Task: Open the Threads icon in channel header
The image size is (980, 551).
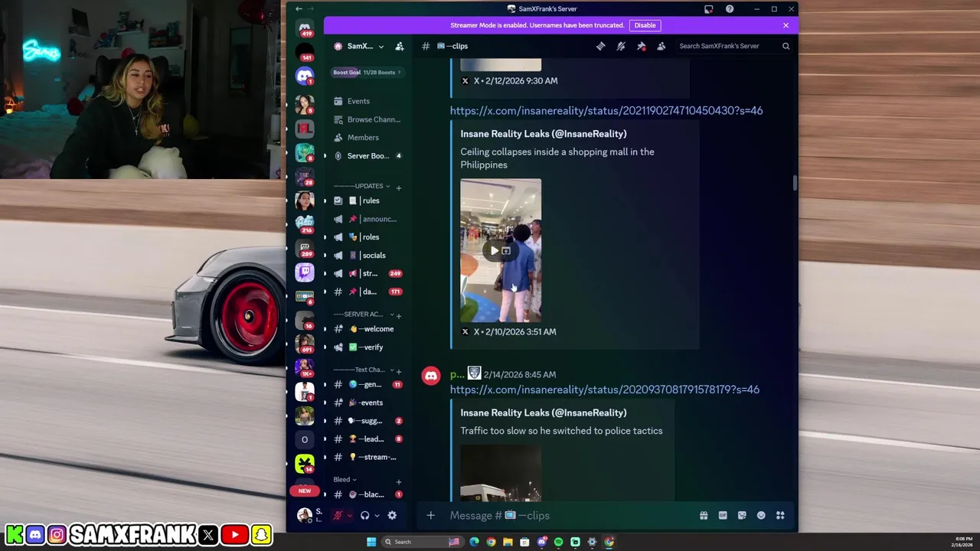Action: click(601, 46)
